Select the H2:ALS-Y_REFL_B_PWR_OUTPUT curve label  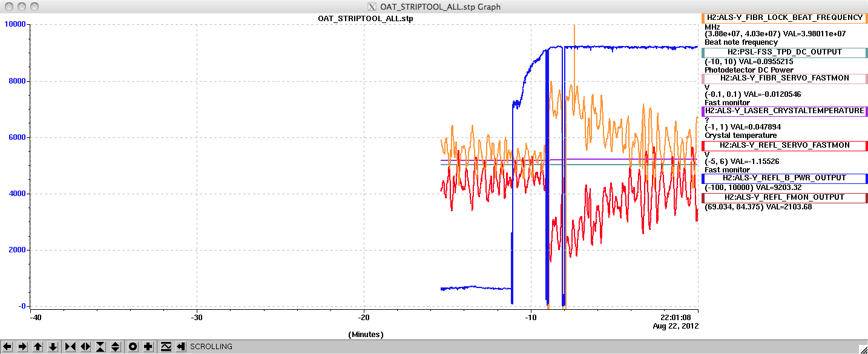click(784, 179)
